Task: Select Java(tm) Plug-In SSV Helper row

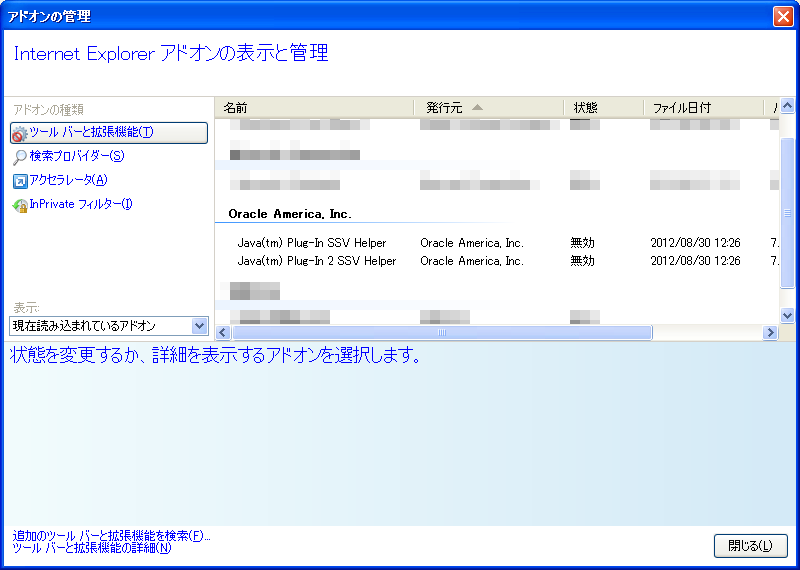Action: pyautogui.click(x=311, y=243)
